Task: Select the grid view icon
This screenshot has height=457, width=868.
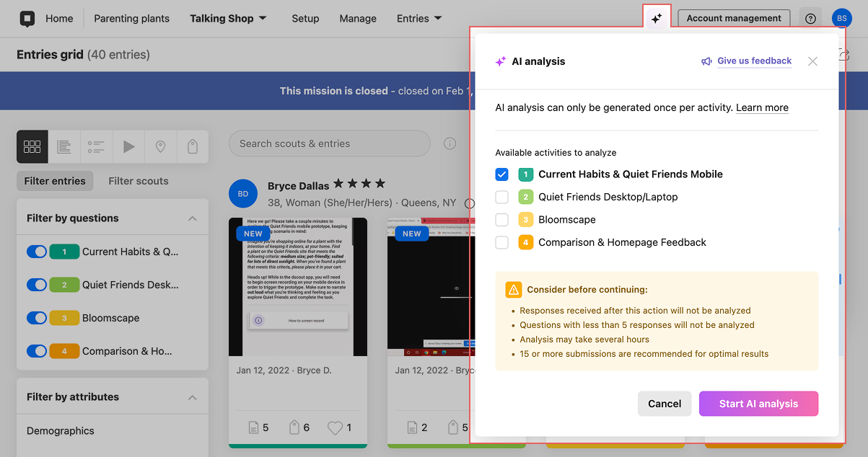Action: (32, 146)
